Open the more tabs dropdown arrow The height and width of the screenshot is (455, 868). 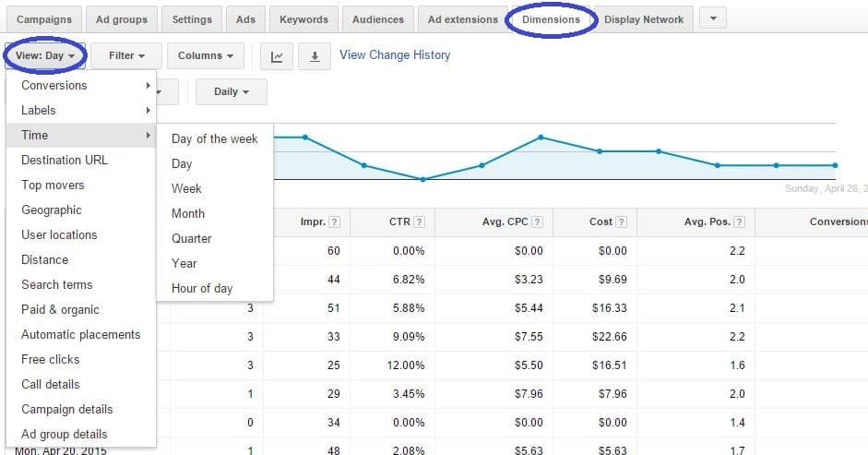713,18
